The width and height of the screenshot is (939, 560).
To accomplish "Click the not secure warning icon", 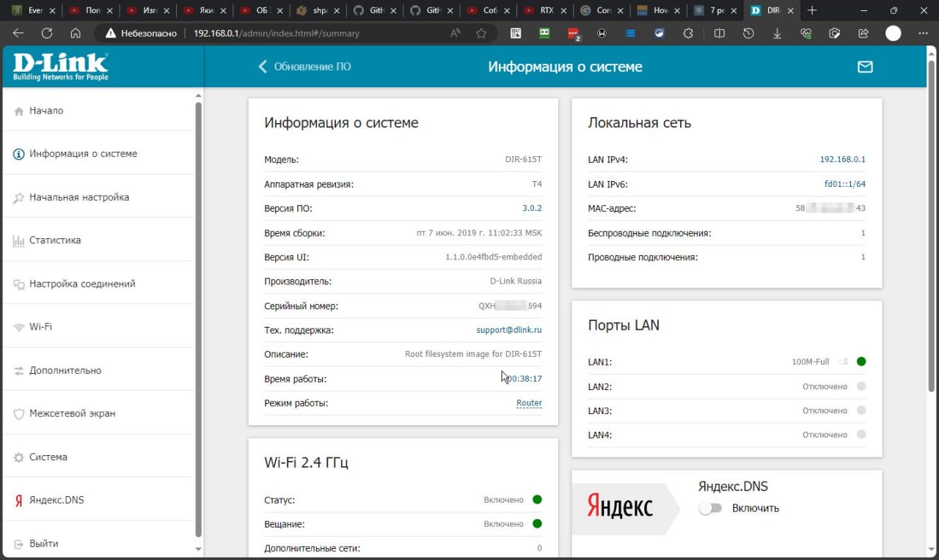I will click(111, 33).
